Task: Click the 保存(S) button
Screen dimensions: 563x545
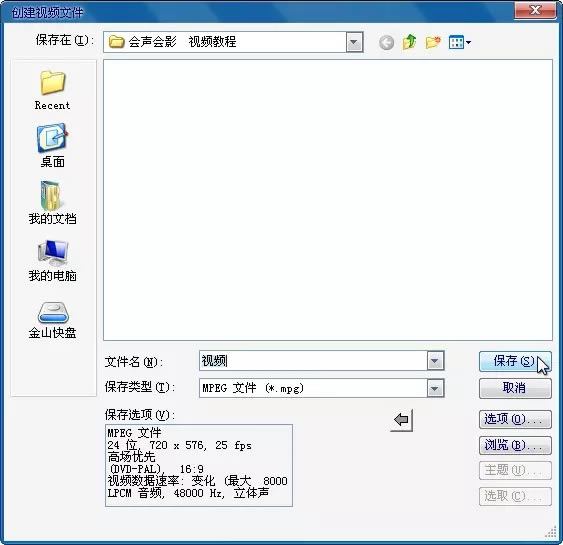Action: [515, 361]
